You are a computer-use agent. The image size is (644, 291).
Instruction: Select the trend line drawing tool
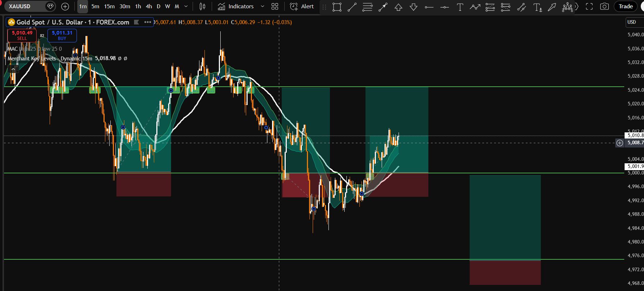(x=352, y=7)
